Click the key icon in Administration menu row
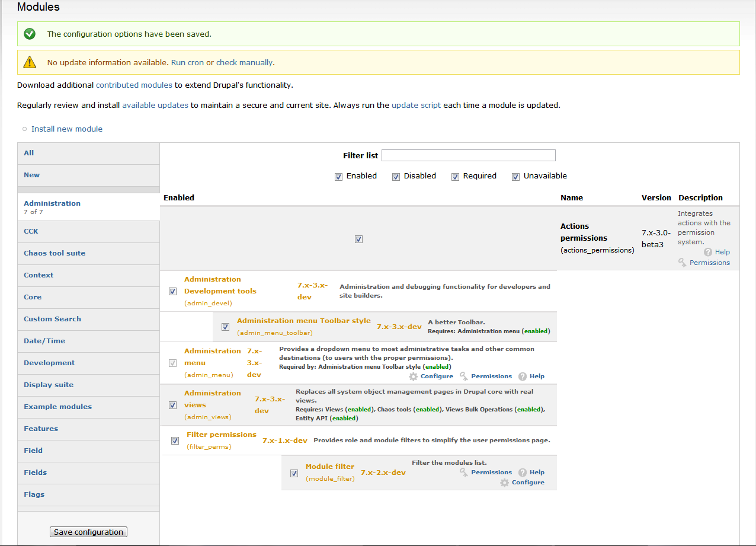This screenshot has width=756, height=546. tap(464, 376)
